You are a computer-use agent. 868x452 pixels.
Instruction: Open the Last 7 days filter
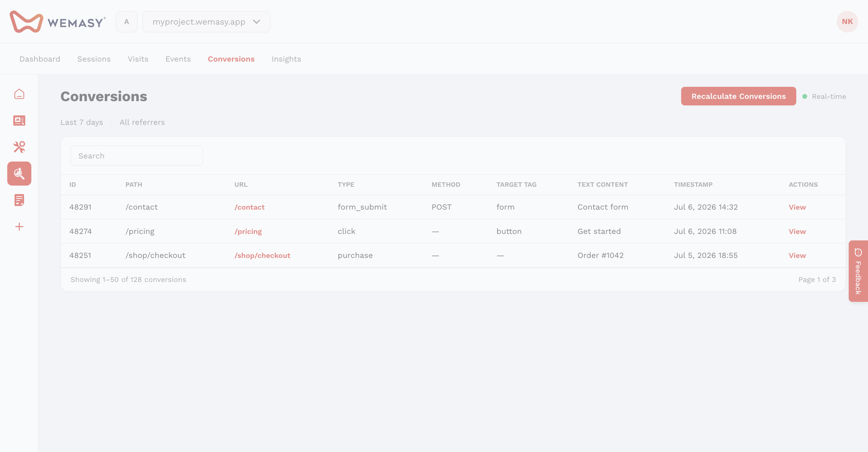point(82,122)
